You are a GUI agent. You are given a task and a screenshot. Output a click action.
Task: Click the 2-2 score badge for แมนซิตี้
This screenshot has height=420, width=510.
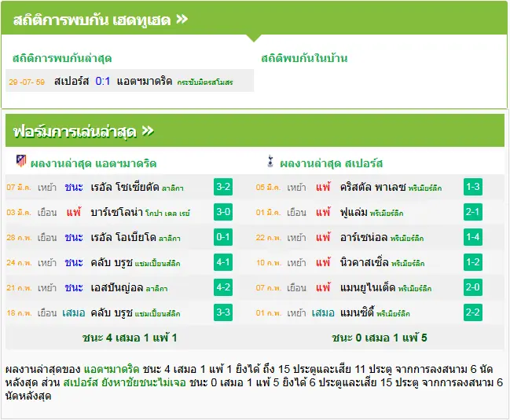coord(473,312)
